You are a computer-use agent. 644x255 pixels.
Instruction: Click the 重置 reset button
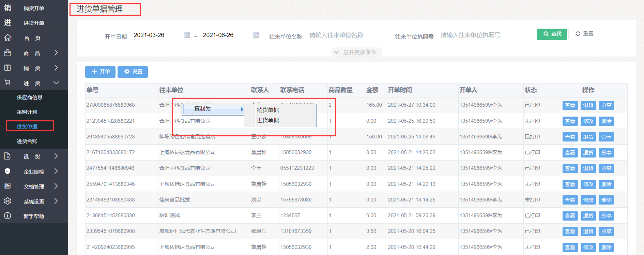(x=584, y=34)
